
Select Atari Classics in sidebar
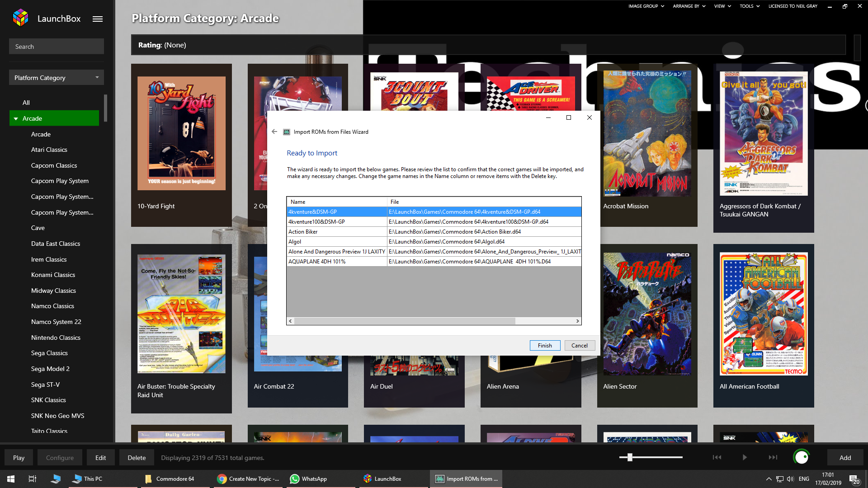[x=49, y=150]
